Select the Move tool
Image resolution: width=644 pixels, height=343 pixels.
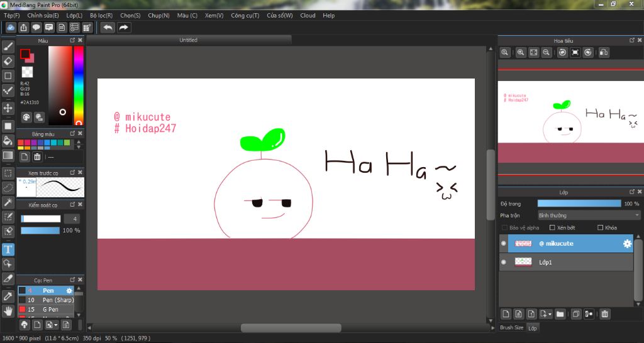point(8,108)
